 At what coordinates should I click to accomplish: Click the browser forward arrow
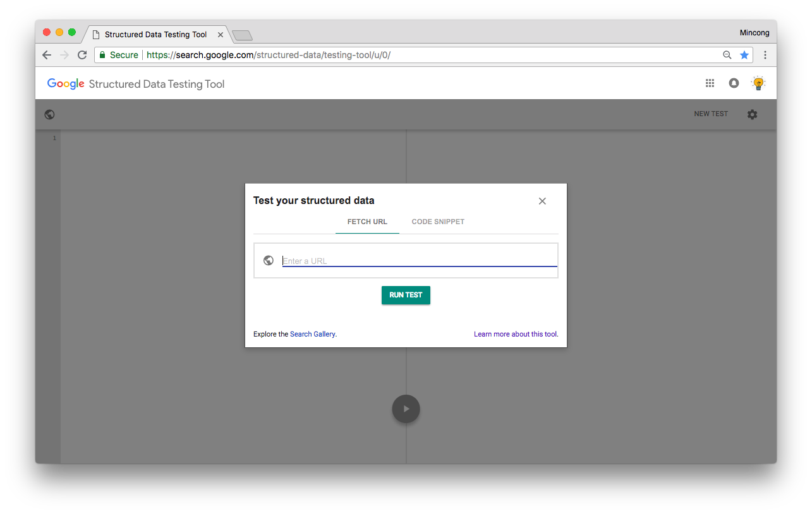(x=64, y=55)
